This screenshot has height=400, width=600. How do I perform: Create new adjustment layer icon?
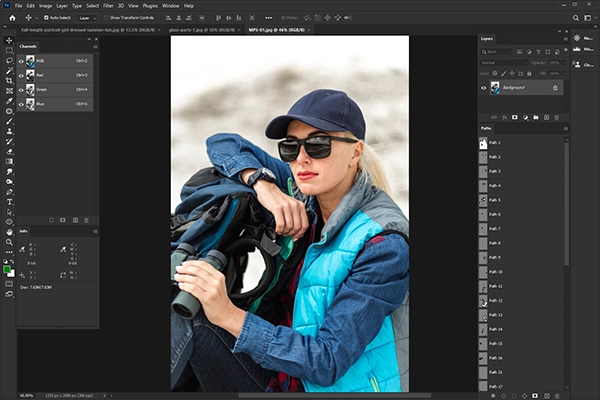click(525, 118)
